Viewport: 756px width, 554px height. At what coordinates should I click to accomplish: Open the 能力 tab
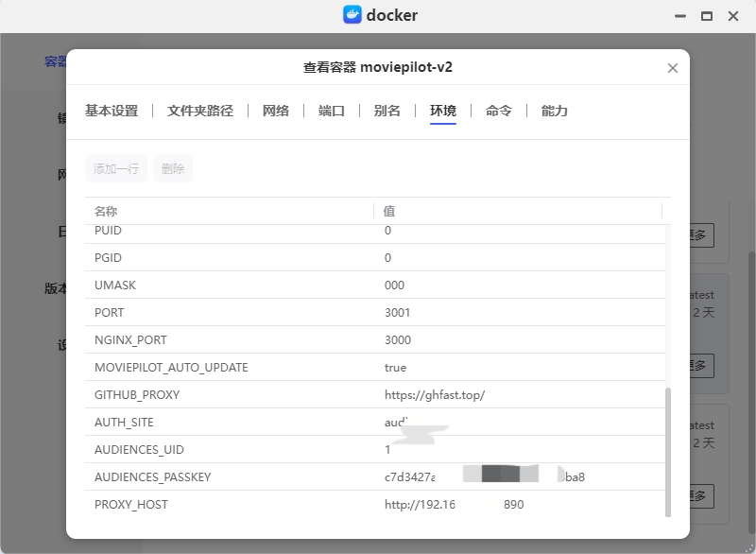[x=554, y=111]
